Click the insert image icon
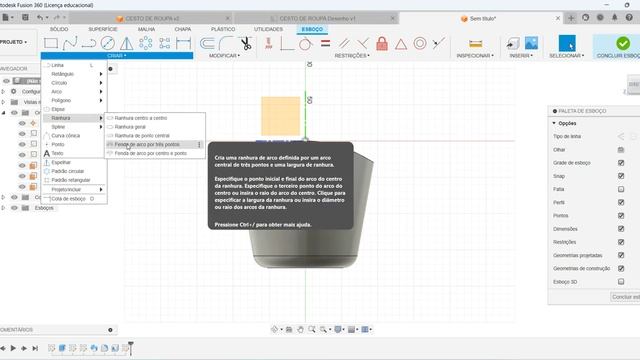 [x=531, y=43]
